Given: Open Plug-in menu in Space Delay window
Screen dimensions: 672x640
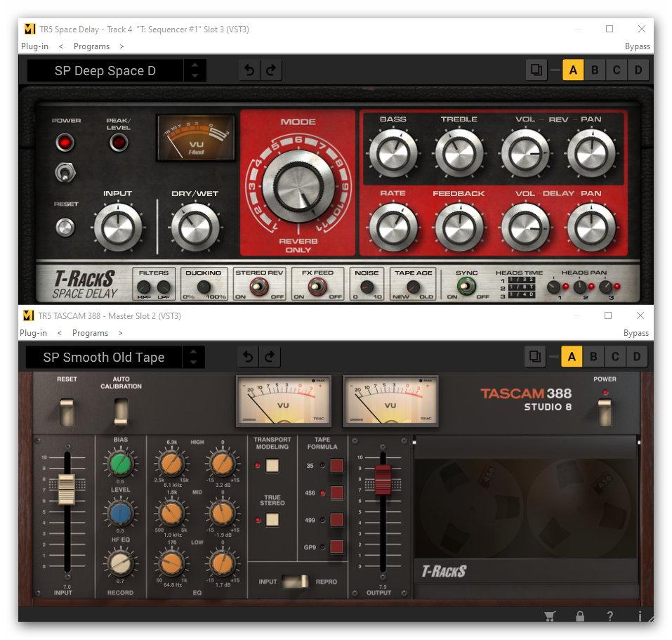Looking at the screenshot, I should click(x=34, y=46).
